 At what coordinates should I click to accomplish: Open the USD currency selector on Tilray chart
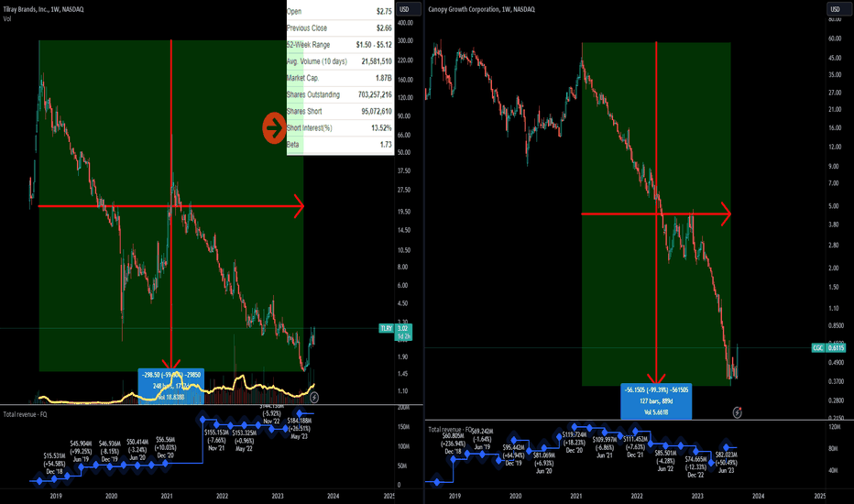tap(408, 9)
